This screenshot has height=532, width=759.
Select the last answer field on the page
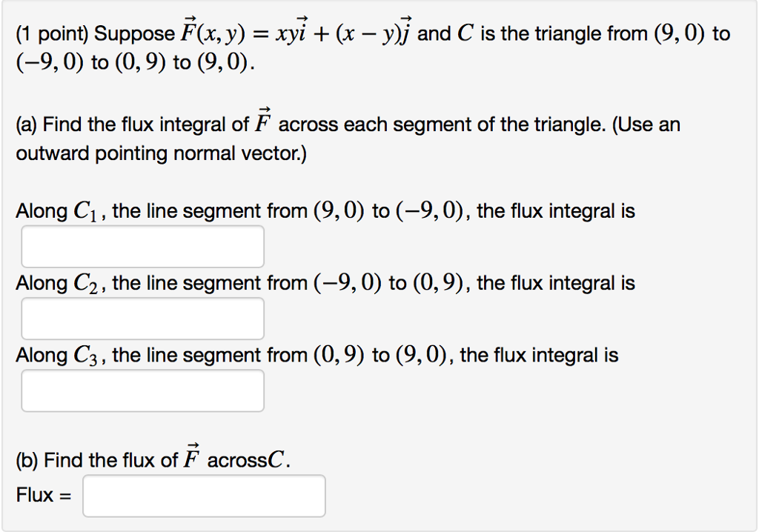pos(204,496)
